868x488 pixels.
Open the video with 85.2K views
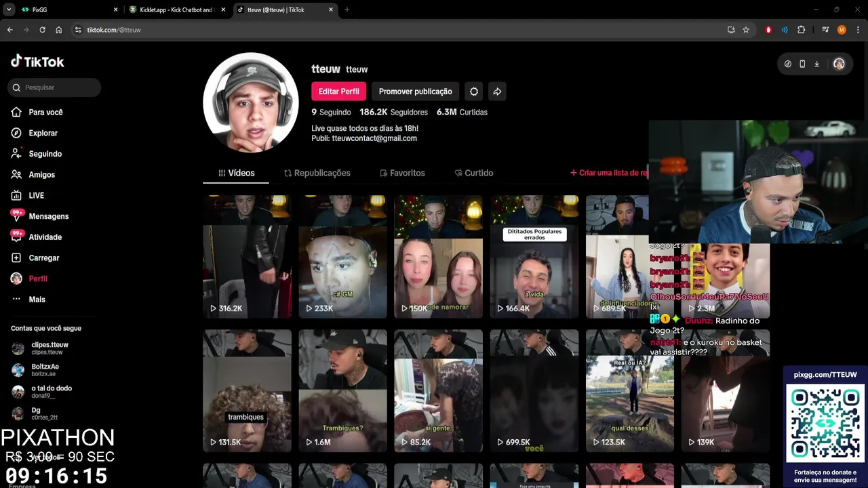[438, 391]
